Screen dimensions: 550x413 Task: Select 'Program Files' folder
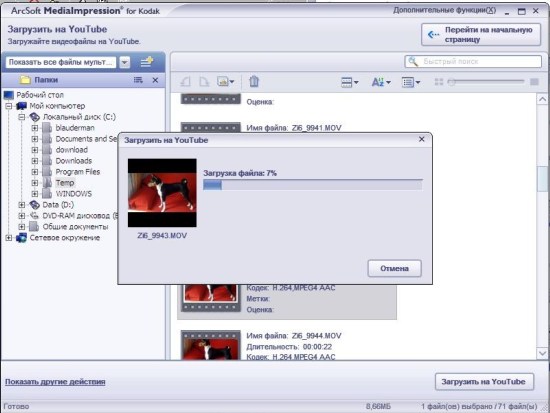[78, 172]
